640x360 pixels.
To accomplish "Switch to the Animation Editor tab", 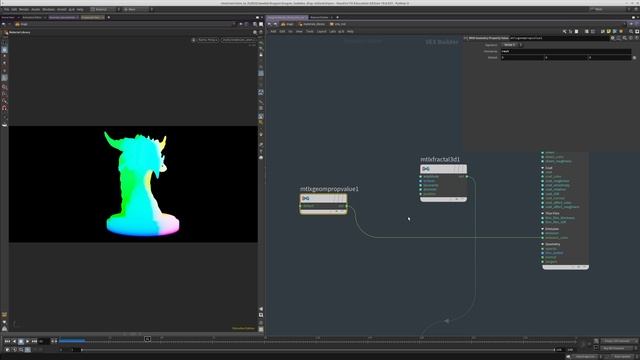I will tap(33, 18).
